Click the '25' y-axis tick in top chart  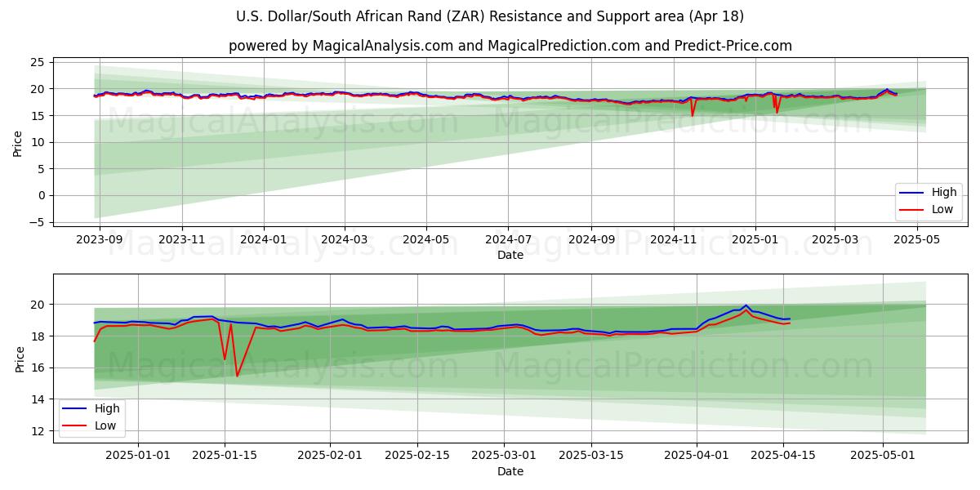pyautogui.click(x=37, y=62)
